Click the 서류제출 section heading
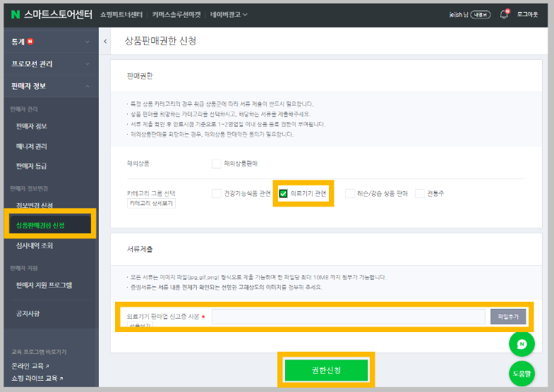554x392 pixels. (140, 249)
